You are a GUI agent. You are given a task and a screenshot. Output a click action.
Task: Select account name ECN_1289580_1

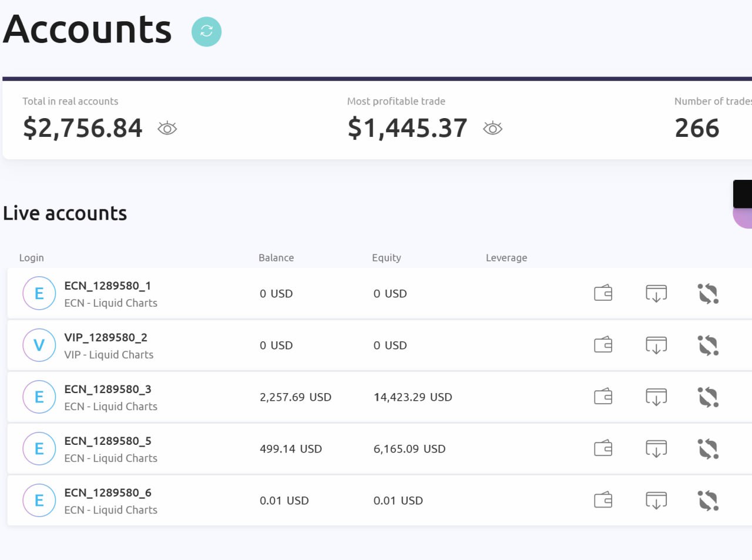(108, 286)
